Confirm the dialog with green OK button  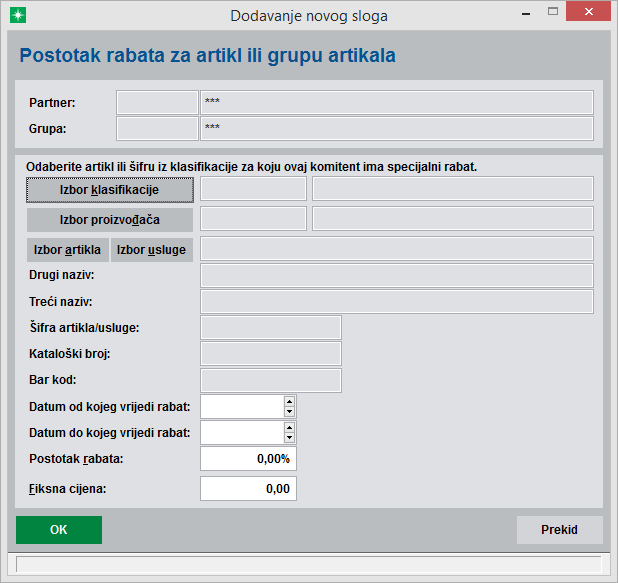click(59, 530)
